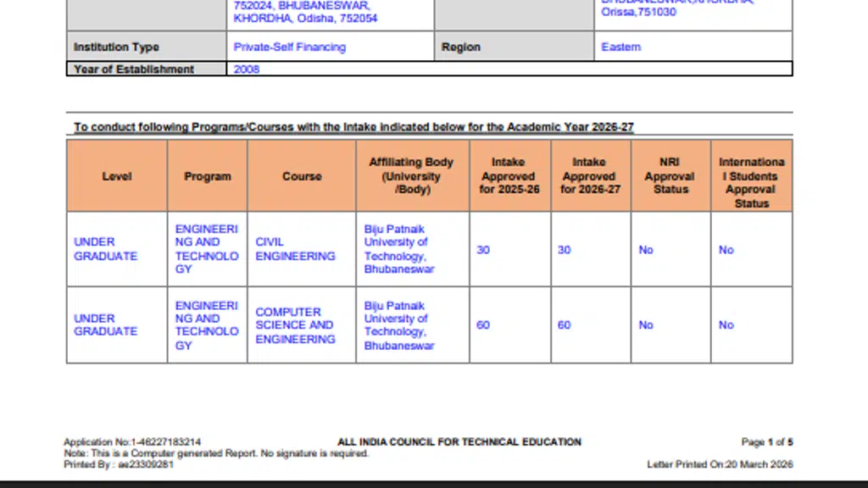Click the 'Program' column header
The width and height of the screenshot is (868, 488).
click(x=208, y=176)
